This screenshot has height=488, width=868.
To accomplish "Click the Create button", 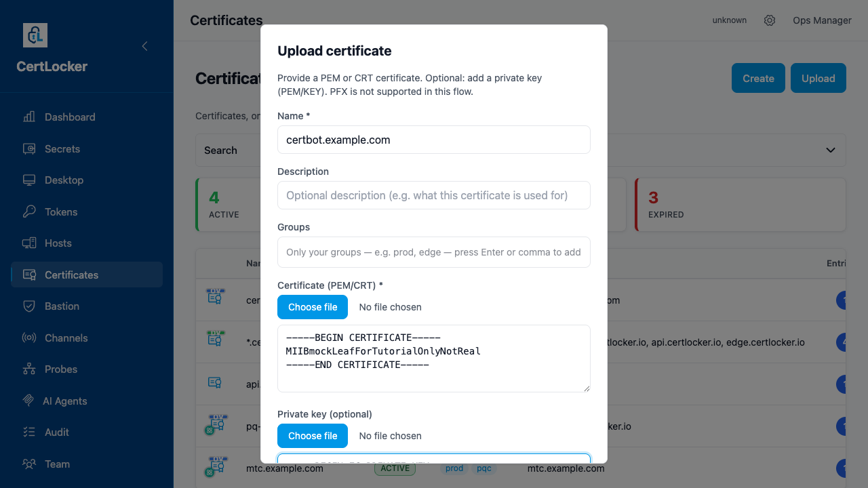I will [x=758, y=78].
